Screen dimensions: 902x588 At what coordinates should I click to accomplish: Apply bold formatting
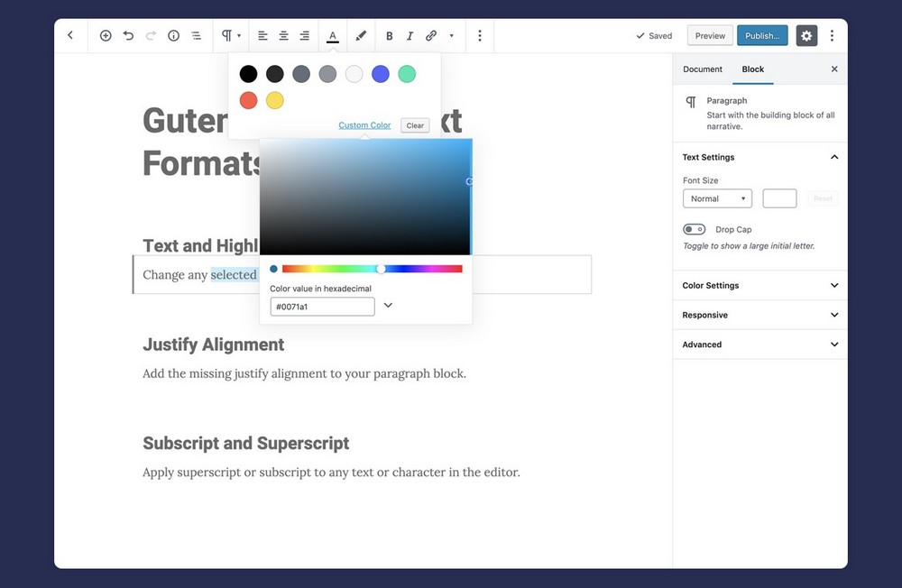coord(389,36)
